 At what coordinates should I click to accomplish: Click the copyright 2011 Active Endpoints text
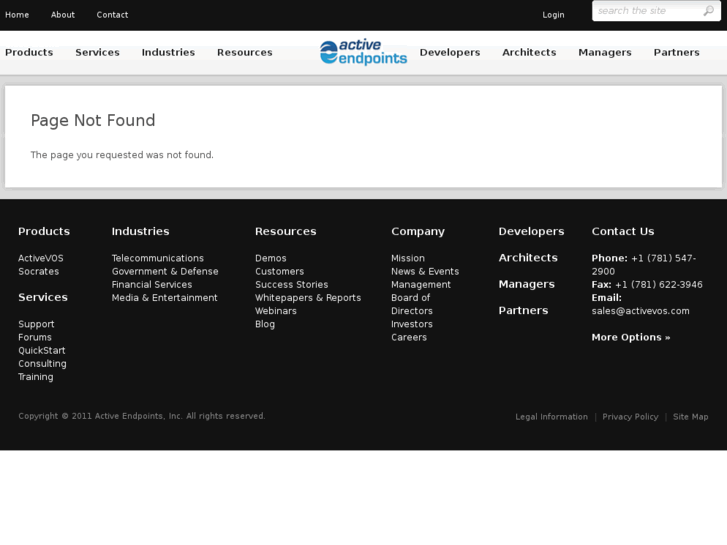click(x=142, y=416)
